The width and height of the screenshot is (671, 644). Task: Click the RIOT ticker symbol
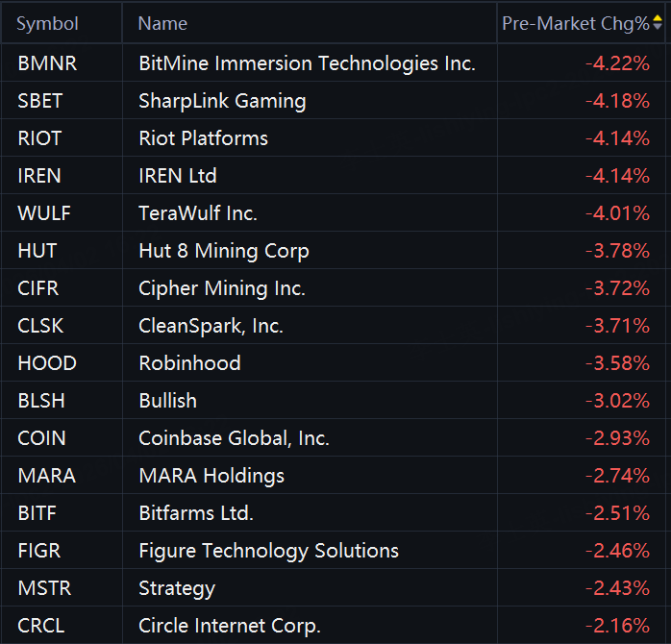click(x=39, y=138)
